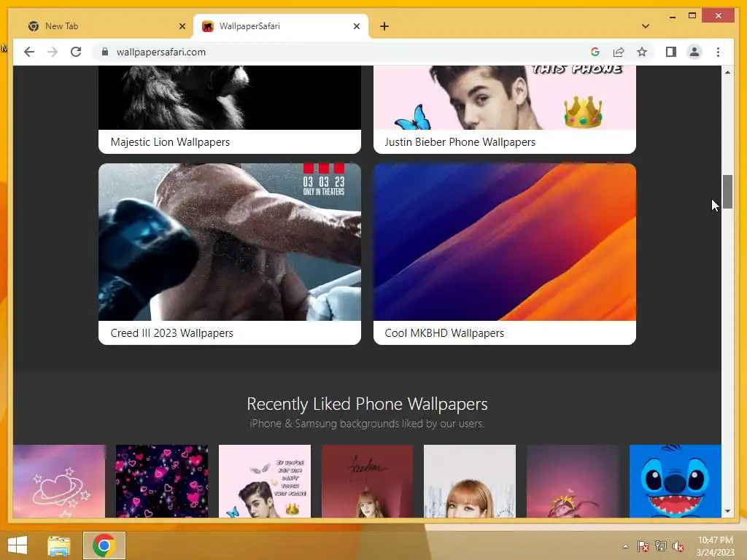Click the iPhone & Samsung backgrounds subtitle text

tap(367, 424)
